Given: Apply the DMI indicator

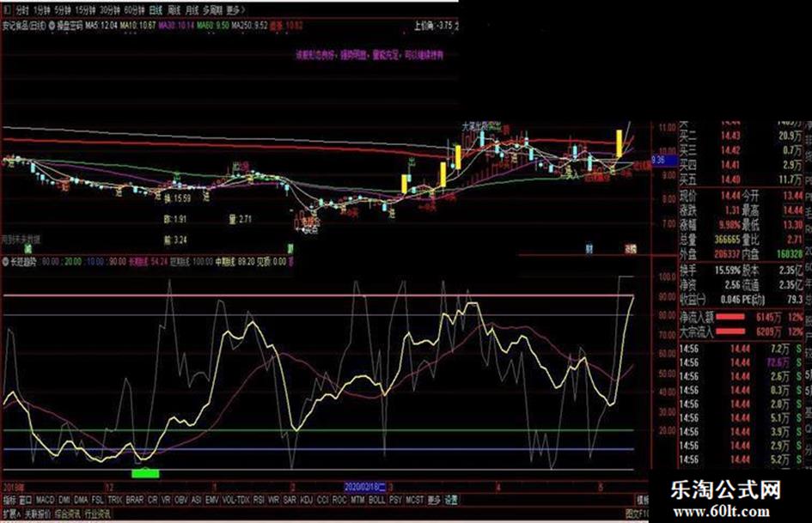Looking at the screenshot, I should click(64, 500).
